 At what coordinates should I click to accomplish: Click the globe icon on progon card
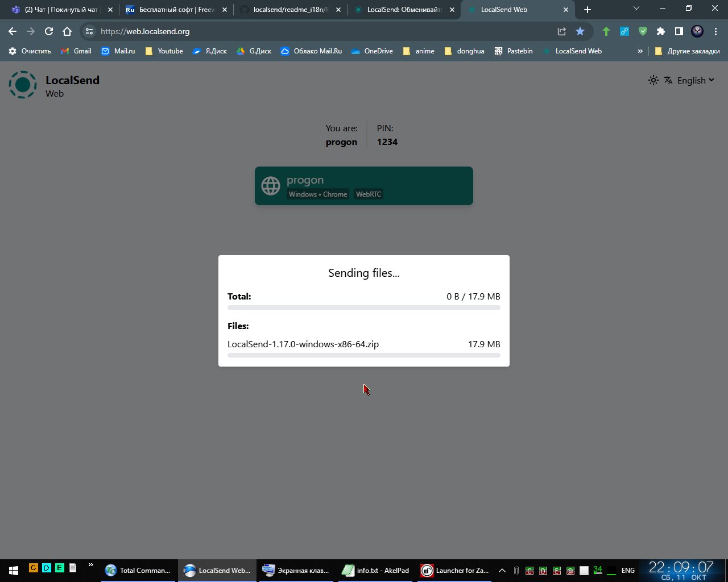click(x=271, y=186)
